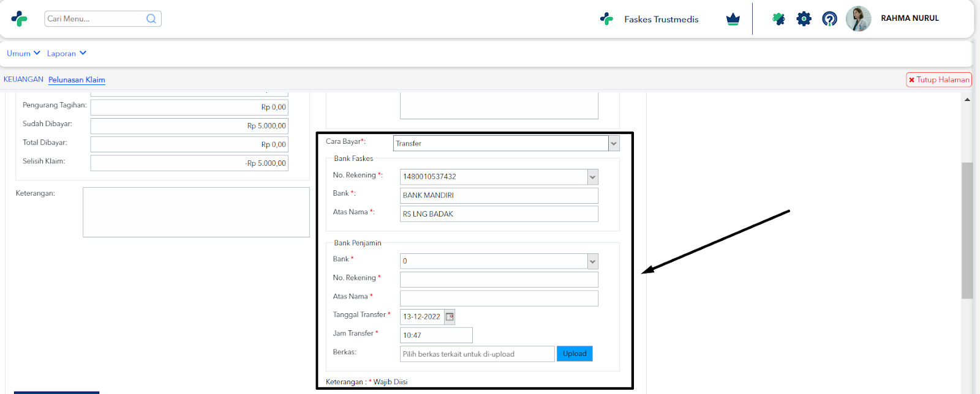Expand the Bank Penjamin Bank dropdown
The image size is (980, 394).
(592, 261)
